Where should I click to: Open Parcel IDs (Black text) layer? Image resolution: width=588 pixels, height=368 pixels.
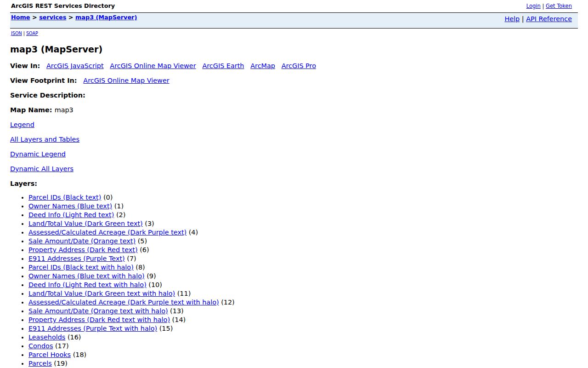[x=65, y=197]
